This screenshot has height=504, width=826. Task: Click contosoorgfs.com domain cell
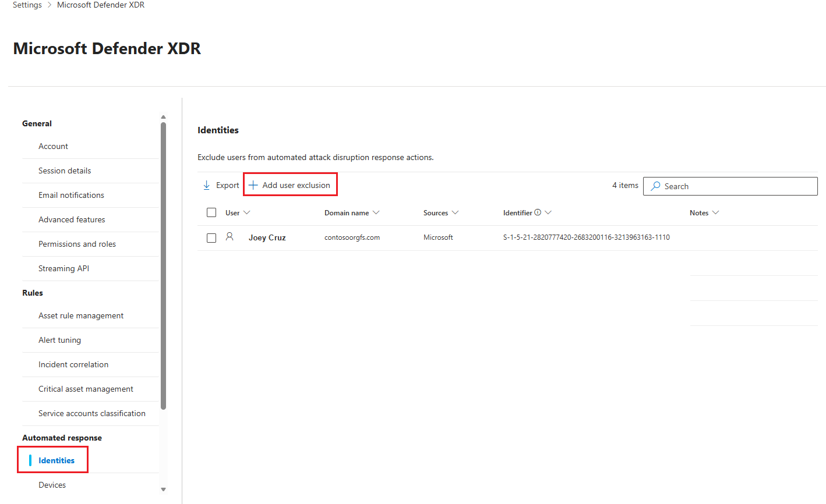(x=352, y=237)
